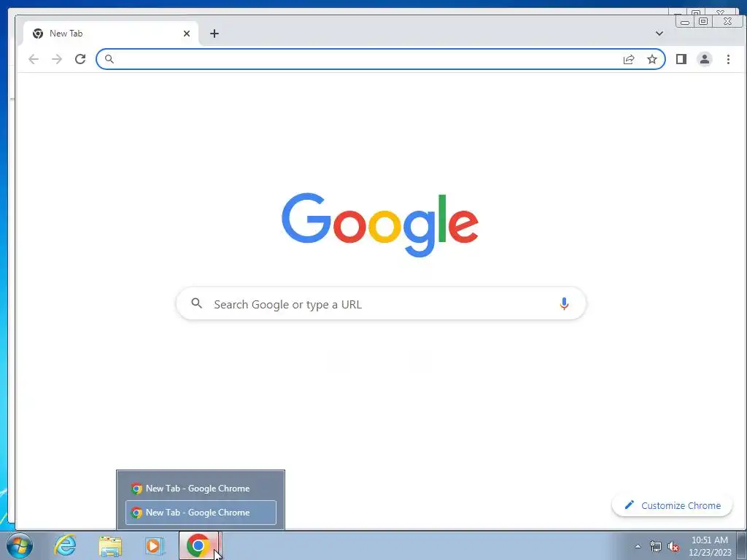Launch Internet Explorer from the taskbar
Screen dimensions: 747x560
[x=65, y=545]
